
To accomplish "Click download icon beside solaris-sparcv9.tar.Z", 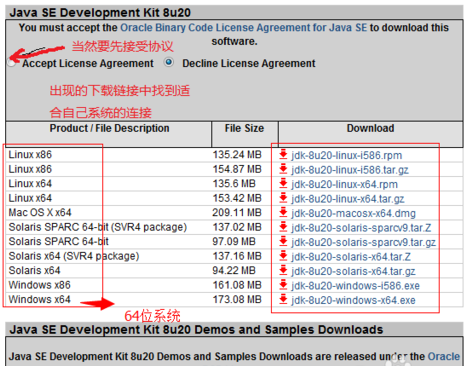I will point(283,227).
